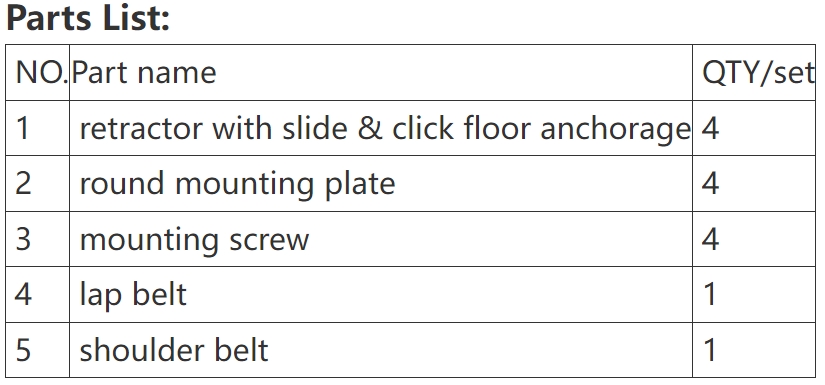Click the word anchorage in row one
The image size is (825, 385).
point(615,130)
